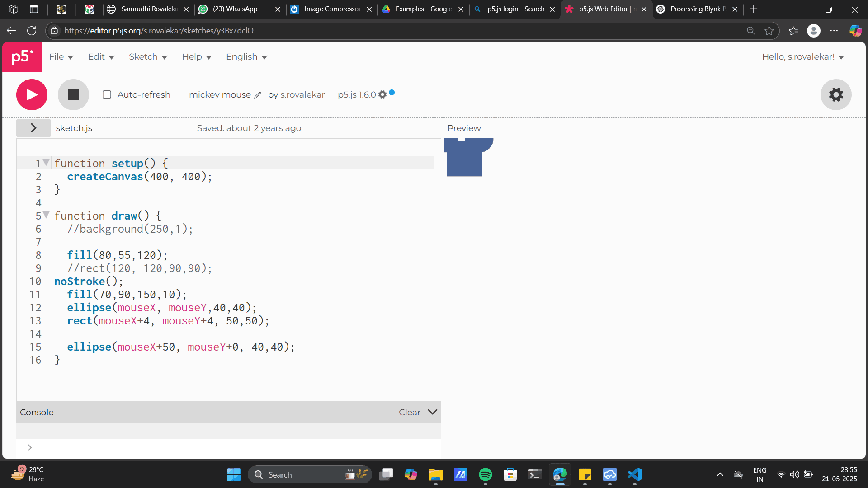Click the p5* logo home icon
Screen dimensions: 868x488
[x=22, y=57]
